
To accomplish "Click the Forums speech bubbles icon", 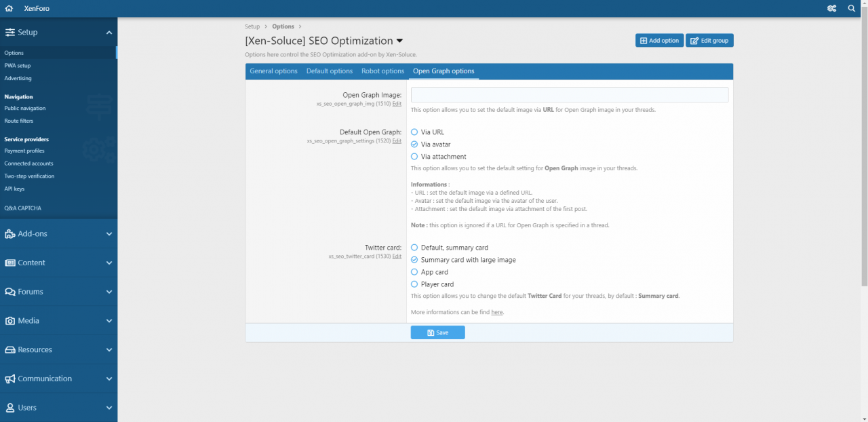I will point(10,292).
